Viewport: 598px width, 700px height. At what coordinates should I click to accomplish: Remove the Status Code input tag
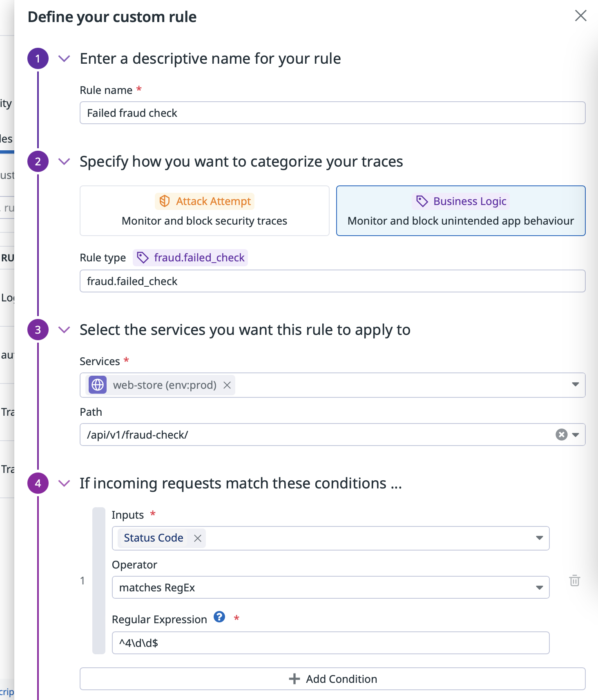[198, 538]
